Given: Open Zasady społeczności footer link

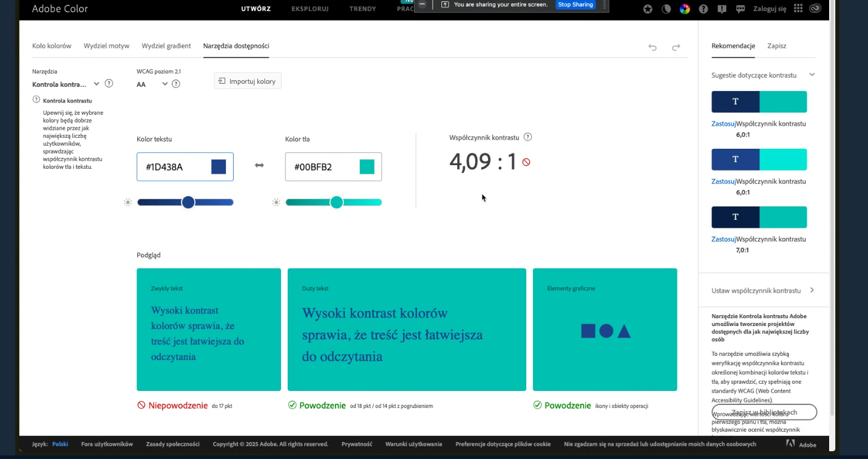Looking at the screenshot, I should (x=173, y=444).
